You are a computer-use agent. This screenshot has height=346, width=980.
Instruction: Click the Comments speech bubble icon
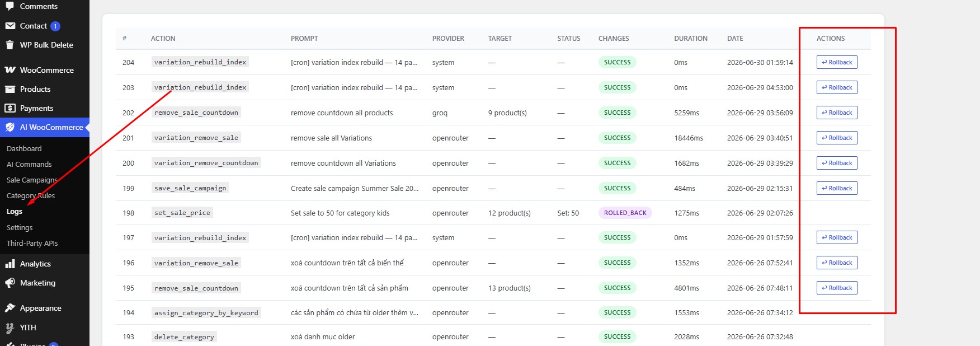click(10, 6)
